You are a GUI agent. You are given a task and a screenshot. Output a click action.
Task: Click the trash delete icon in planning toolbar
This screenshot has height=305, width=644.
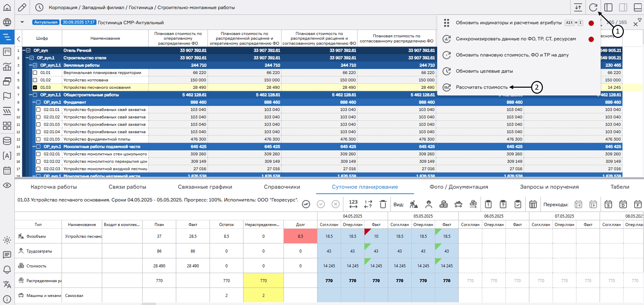coord(383,204)
